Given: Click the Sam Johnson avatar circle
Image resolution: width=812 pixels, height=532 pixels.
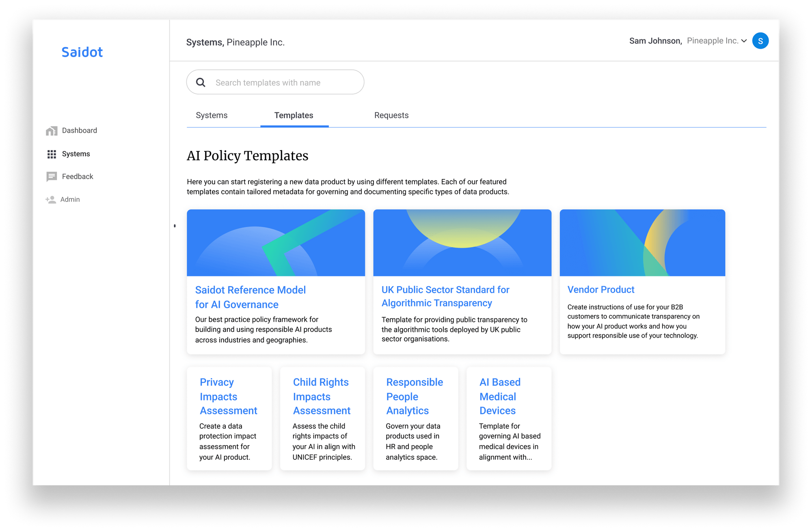Looking at the screenshot, I should point(760,41).
